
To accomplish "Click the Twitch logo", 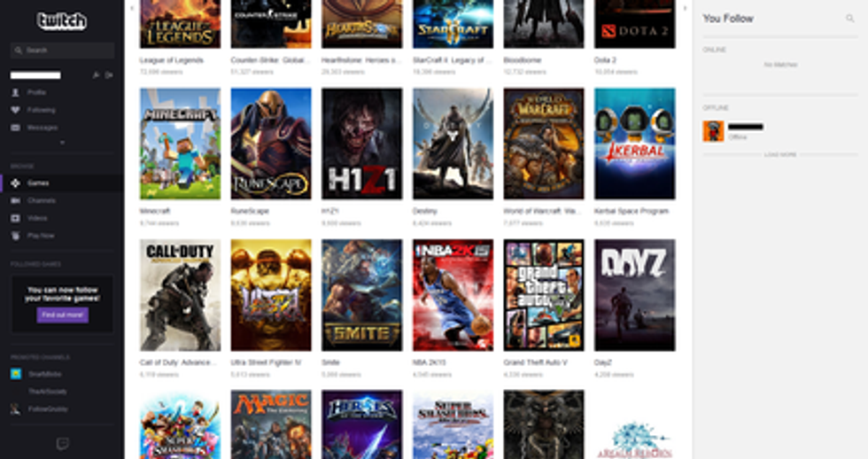I will pyautogui.click(x=61, y=21).
